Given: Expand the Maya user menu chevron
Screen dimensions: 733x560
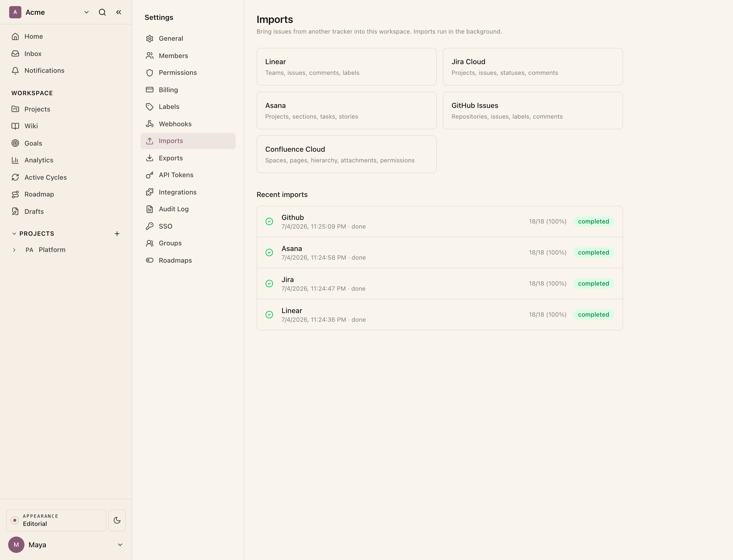Looking at the screenshot, I should (x=120, y=545).
